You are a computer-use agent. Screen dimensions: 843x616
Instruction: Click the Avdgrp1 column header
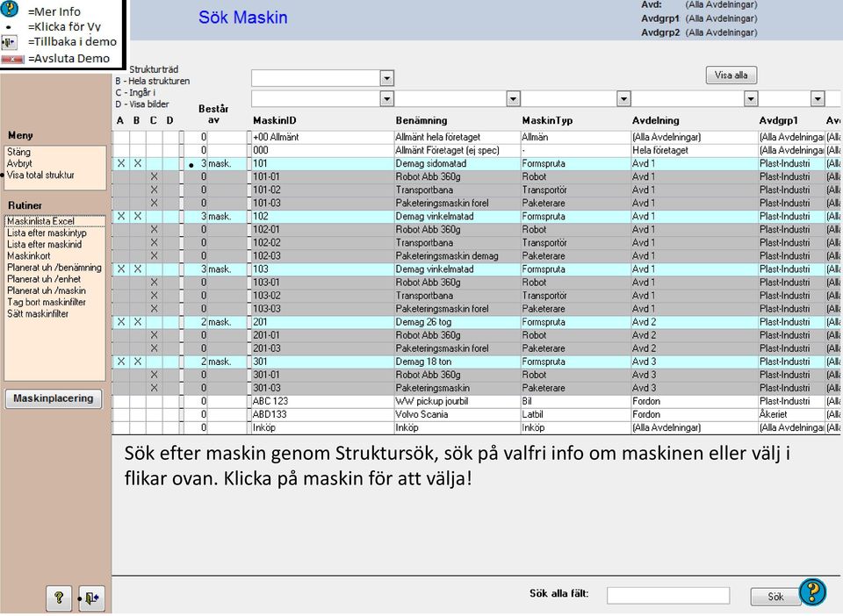click(x=779, y=121)
